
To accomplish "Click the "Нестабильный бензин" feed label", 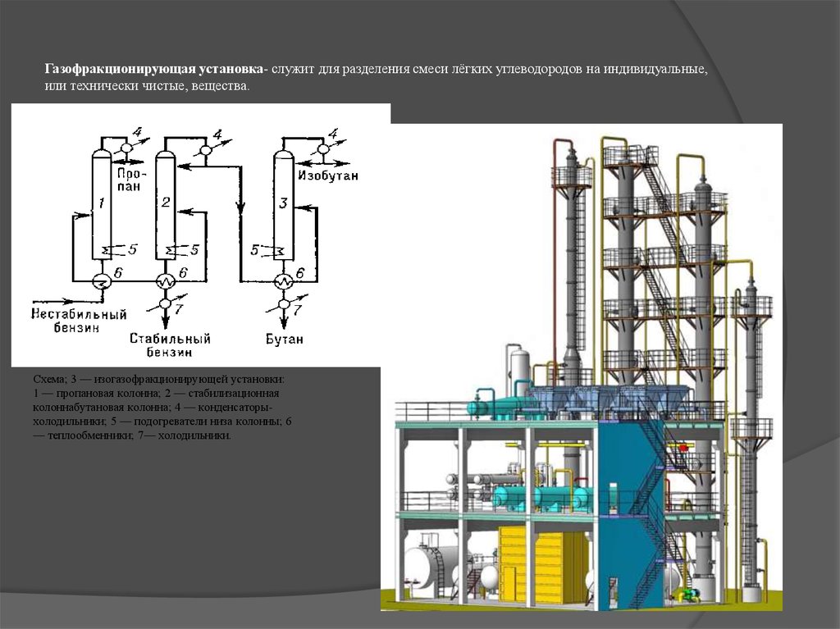I will (79, 321).
